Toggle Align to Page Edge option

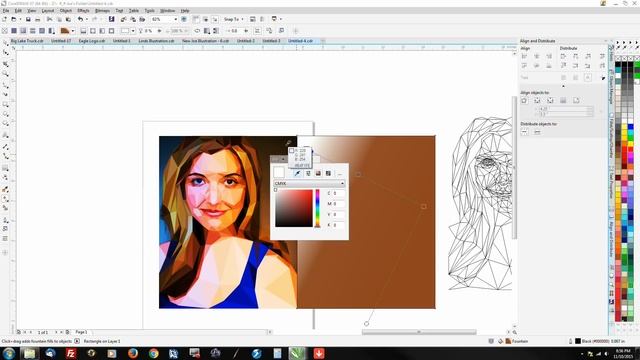(x=537, y=100)
